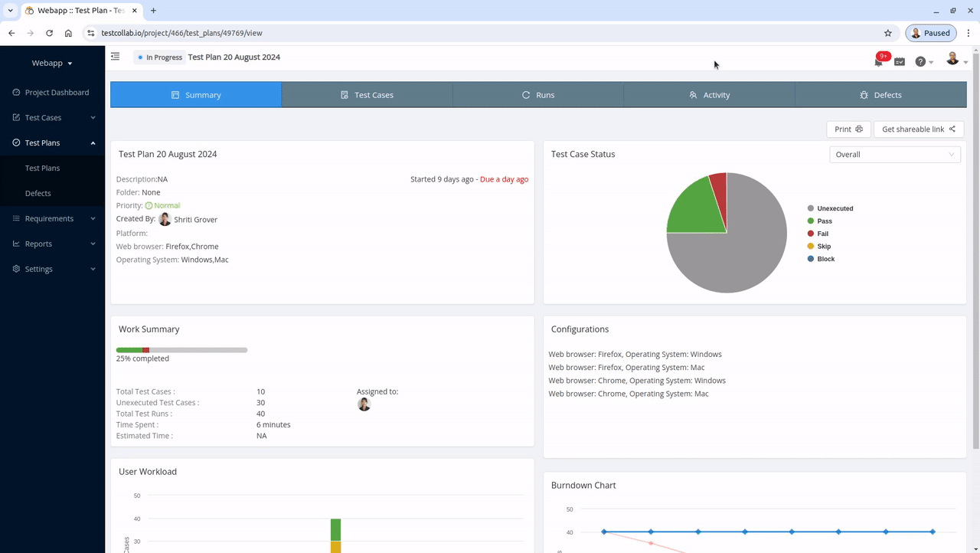
Task: Click the red Fail pie slice
Action: click(719, 195)
